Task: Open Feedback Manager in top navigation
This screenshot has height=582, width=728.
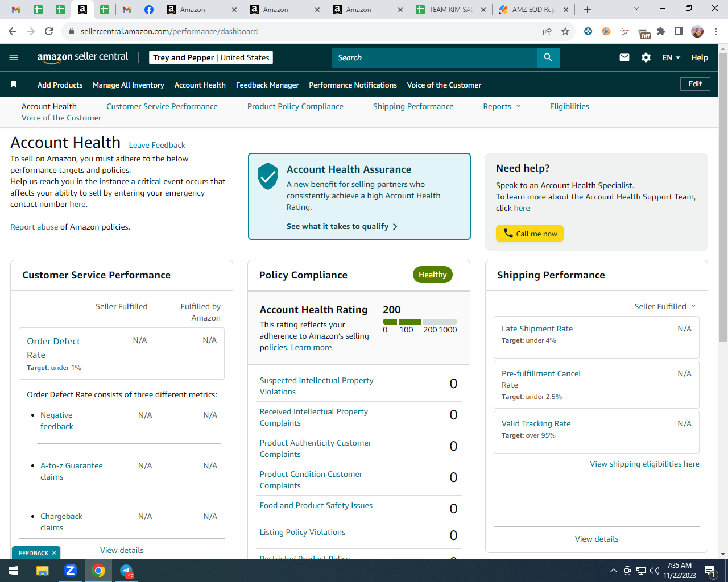Action: (267, 85)
